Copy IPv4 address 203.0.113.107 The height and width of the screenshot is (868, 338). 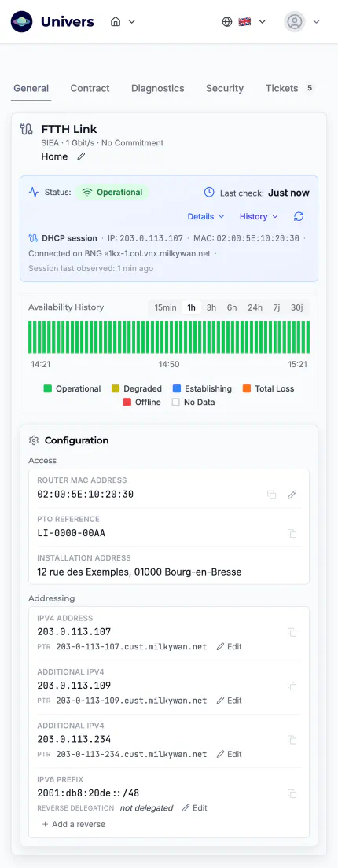[x=292, y=632]
